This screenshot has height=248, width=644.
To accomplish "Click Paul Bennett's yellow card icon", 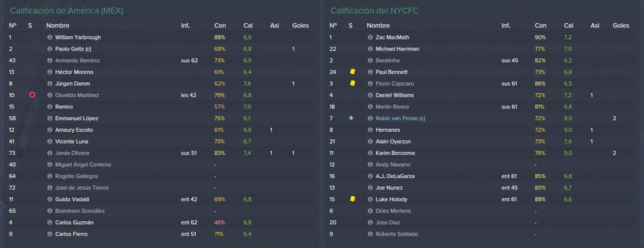I will [352, 72].
